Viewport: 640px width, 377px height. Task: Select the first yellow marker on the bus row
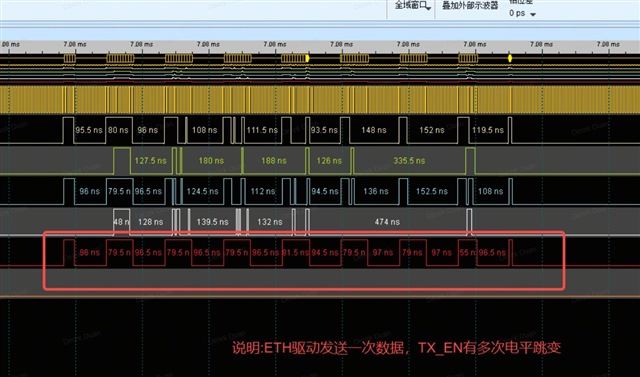click(307, 58)
